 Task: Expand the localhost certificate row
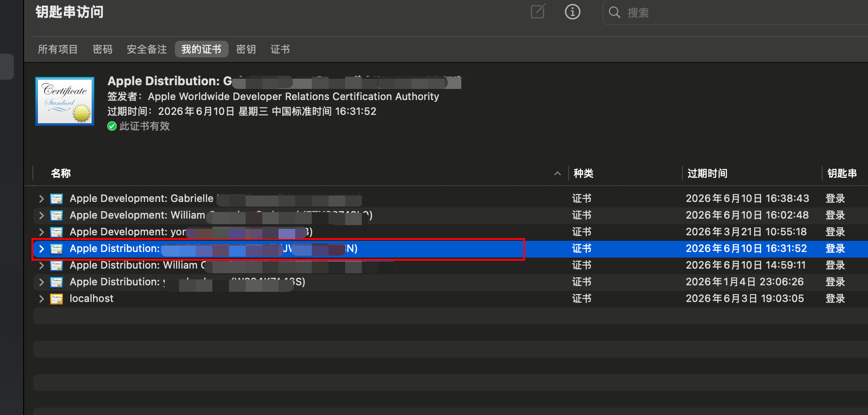point(41,299)
